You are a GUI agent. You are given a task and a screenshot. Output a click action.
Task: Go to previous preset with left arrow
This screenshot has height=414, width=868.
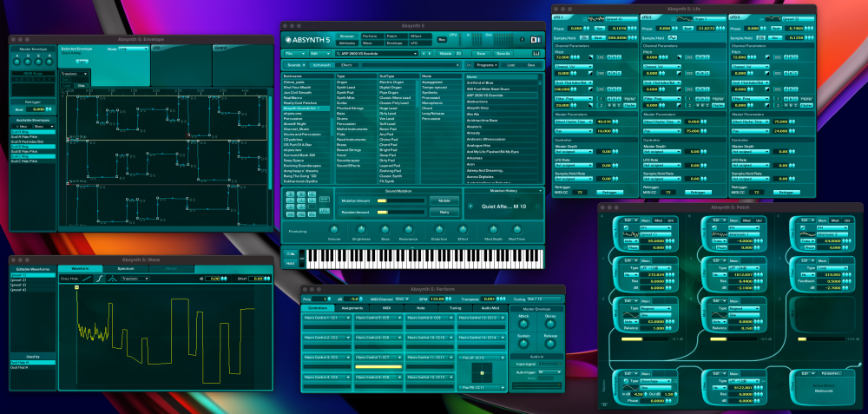click(x=424, y=54)
